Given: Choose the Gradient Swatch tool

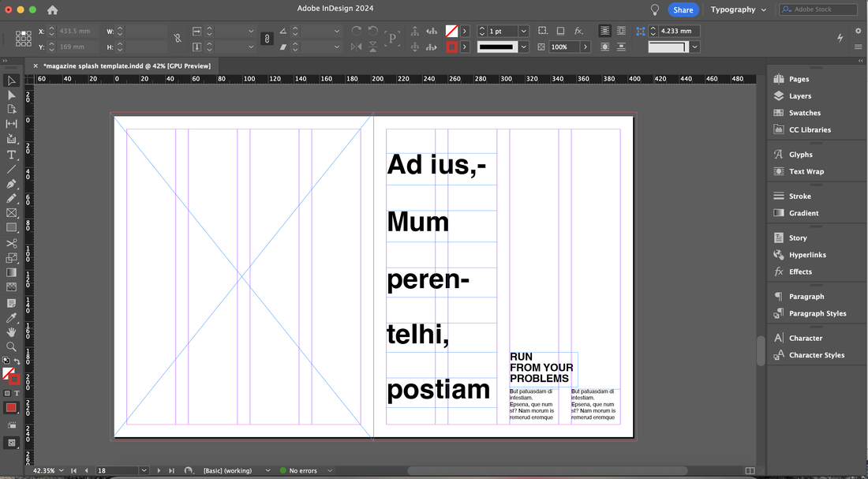Looking at the screenshot, I should click(11, 272).
